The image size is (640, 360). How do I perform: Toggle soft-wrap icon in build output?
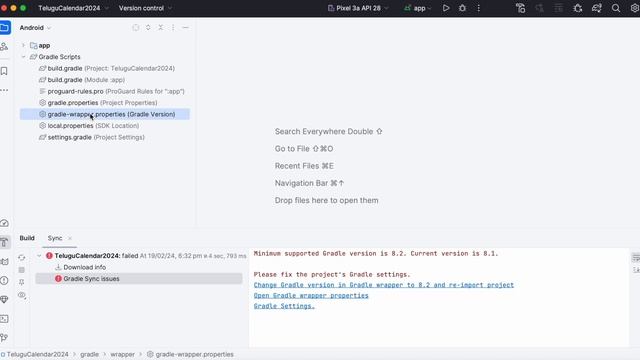tap(636, 258)
